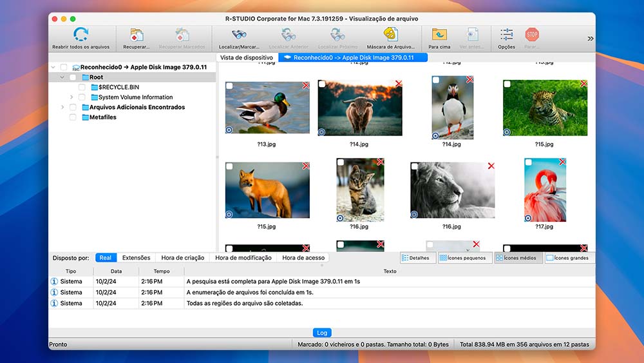Click red X on flamingo thumbnail
This screenshot has height=363, width=644.
(x=562, y=162)
